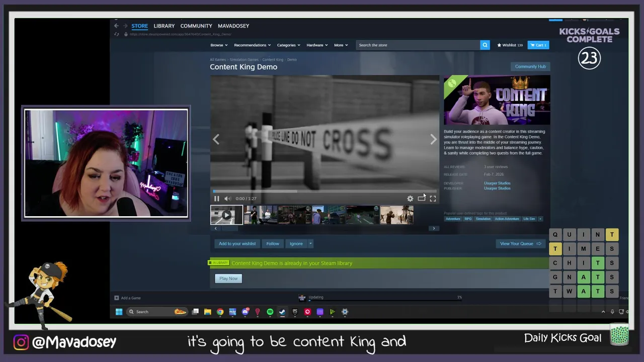
Task: Click the Content King capsule image
Action: click(497, 100)
